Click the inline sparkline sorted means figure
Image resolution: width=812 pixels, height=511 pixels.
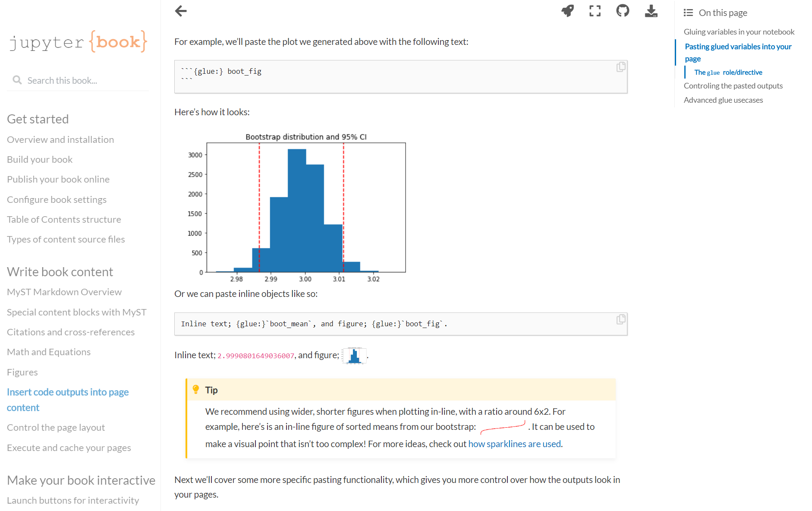(x=503, y=427)
